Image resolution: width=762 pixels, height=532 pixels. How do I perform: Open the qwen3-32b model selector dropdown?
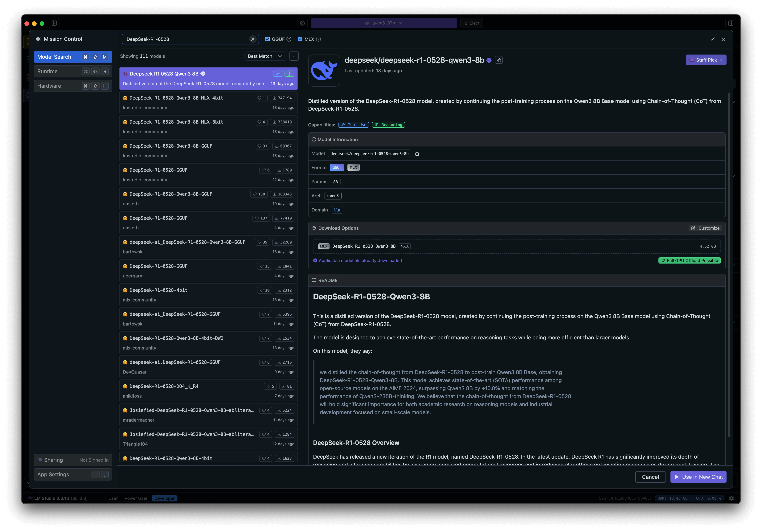pos(384,23)
